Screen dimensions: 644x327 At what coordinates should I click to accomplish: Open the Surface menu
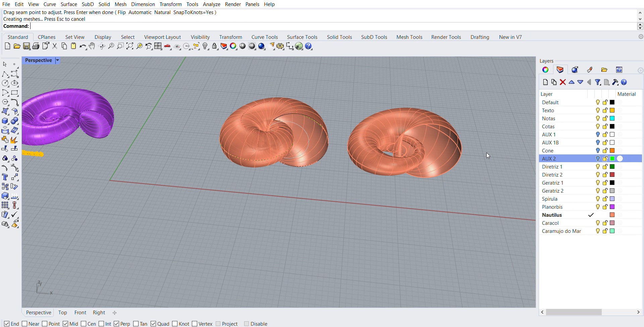69,4
